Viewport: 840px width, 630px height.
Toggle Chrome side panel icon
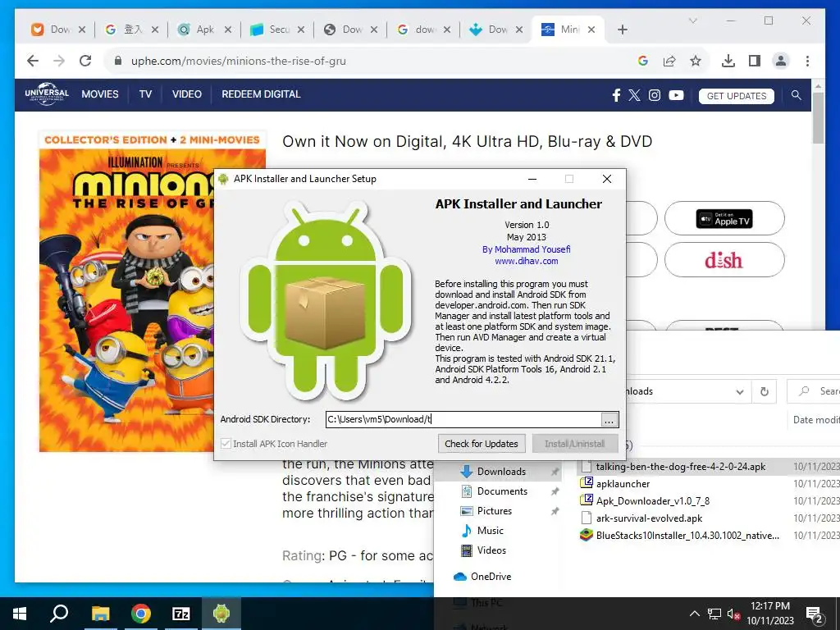(755, 61)
